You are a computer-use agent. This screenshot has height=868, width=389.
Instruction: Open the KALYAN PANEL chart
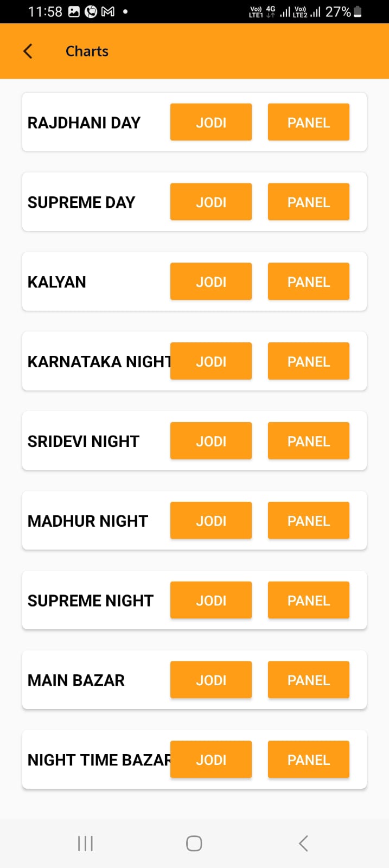(309, 282)
